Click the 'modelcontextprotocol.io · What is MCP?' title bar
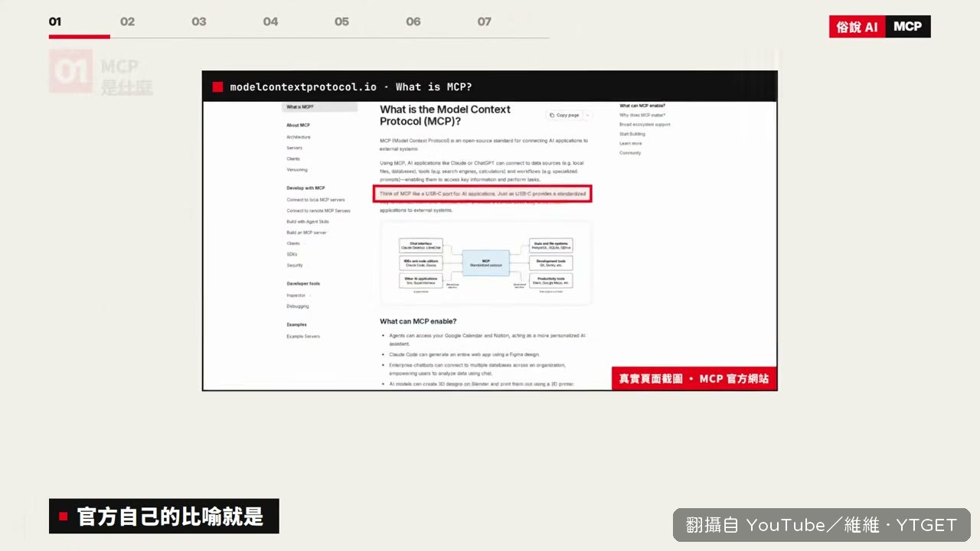Screen dimensions: 980x551 click(x=489, y=86)
